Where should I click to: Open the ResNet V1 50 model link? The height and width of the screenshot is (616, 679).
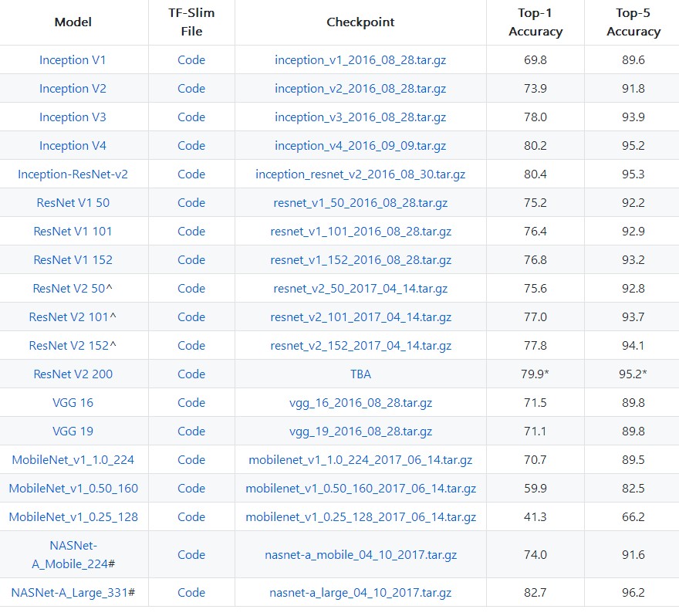[73, 203]
